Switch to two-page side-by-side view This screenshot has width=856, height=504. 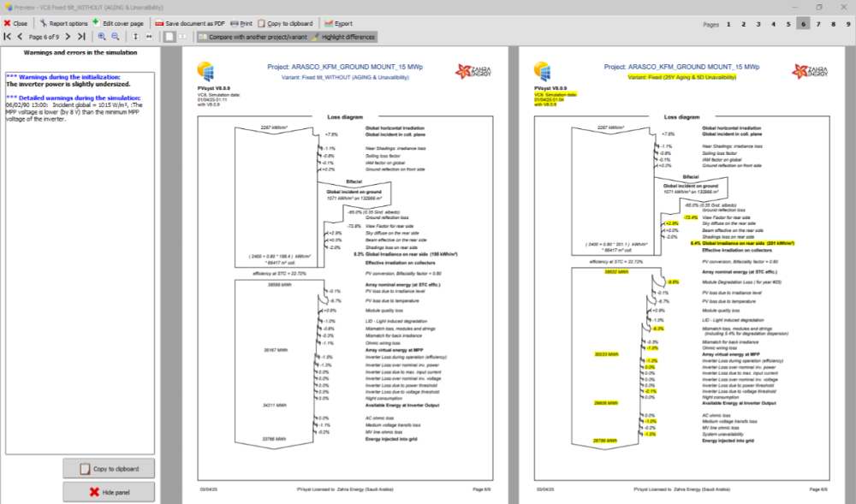click(x=182, y=37)
